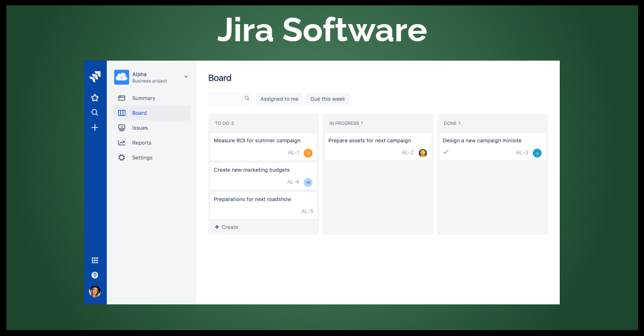Viewport: 644px width, 336px height.
Task: Open the user profile avatar
Action: 95,292
